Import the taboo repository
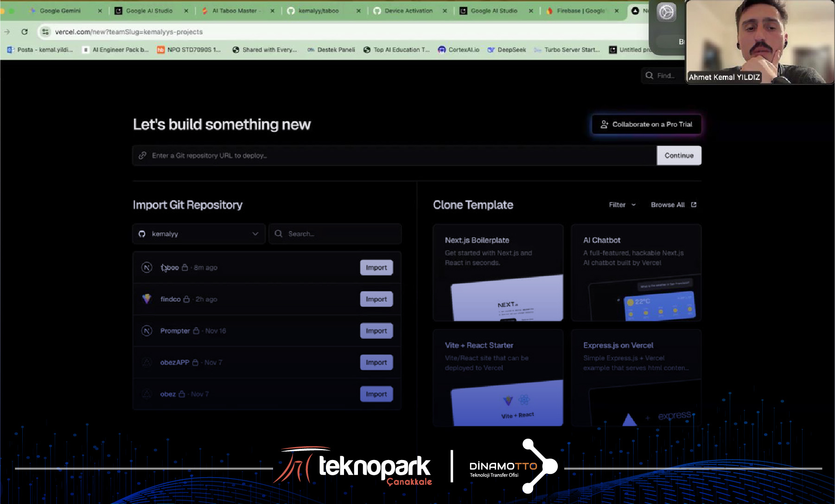The height and width of the screenshot is (504, 835). [376, 268]
